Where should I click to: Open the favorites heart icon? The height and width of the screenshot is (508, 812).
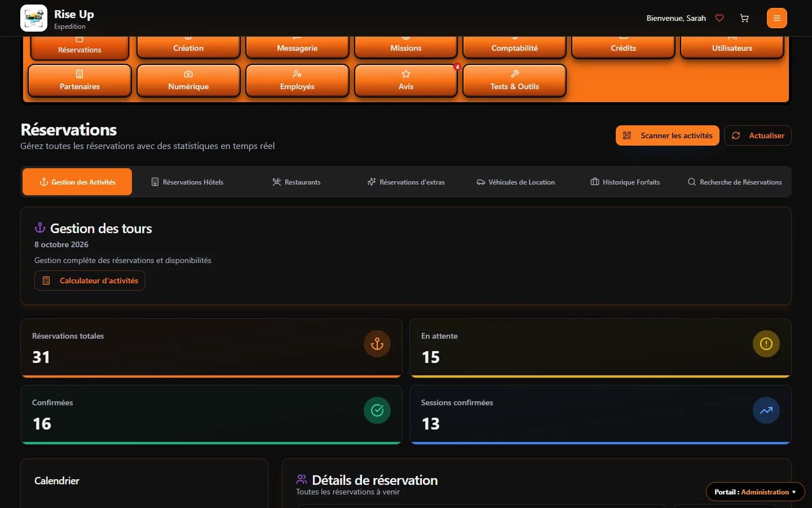tap(720, 18)
